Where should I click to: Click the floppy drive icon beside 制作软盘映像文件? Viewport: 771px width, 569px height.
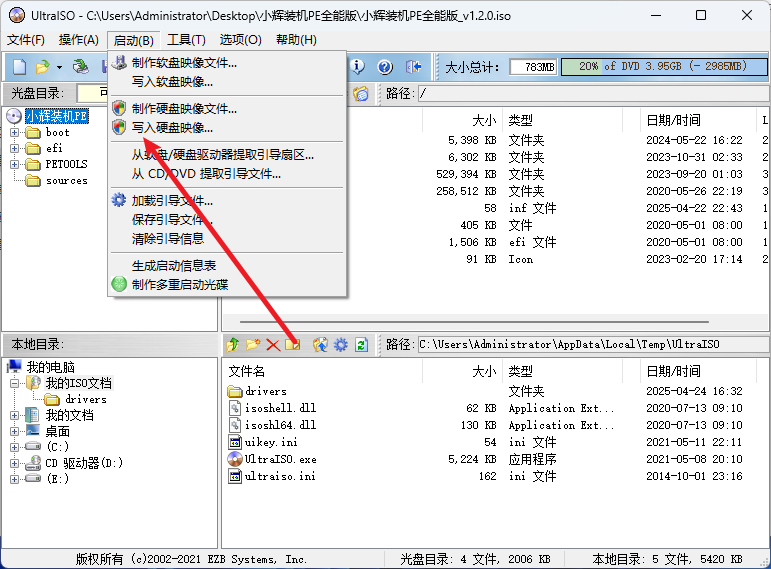point(119,62)
